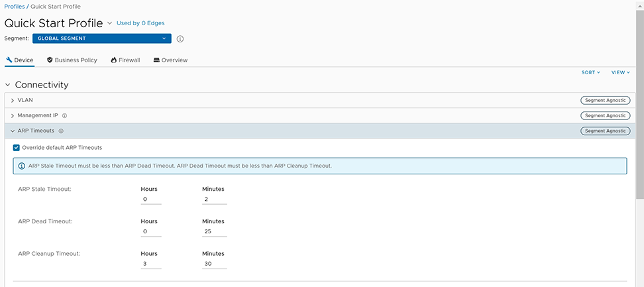644x287 pixels.
Task: Collapse the Connectivity section
Action: pyautogui.click(x=8, y=85)
